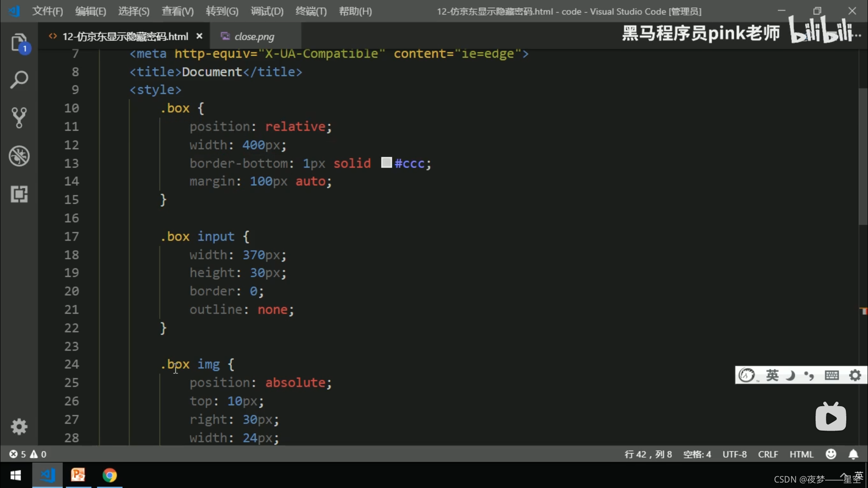Open the 帮助(H) menu
This screenshot has height=488, width=868.
355,11
